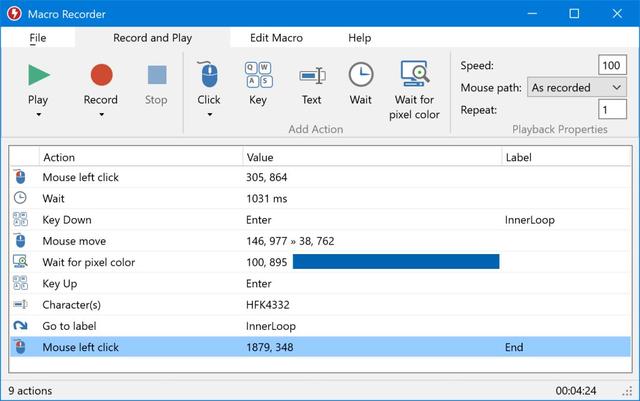The image size is (640, 401).
Task: Click the arrow icon of Go to label row
Action: [20, 325]
